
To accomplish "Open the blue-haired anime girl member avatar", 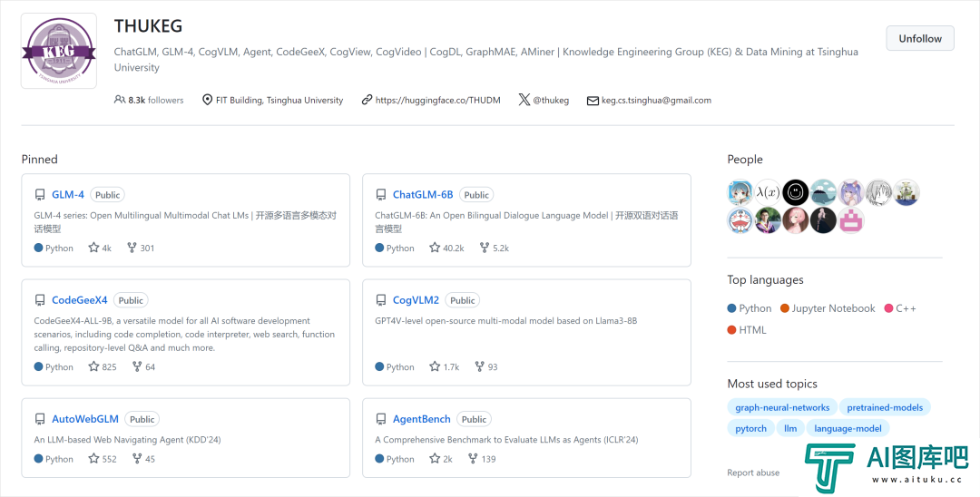I will [740, 193].
